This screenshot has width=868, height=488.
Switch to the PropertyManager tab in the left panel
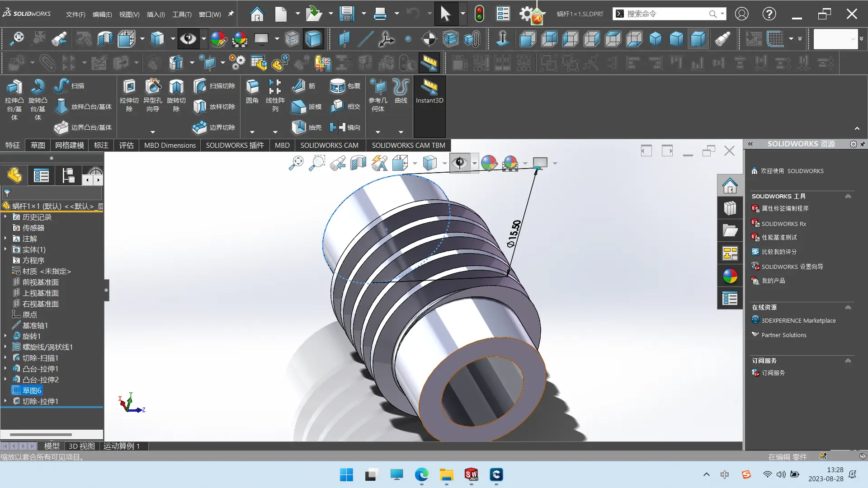pyautogui.click(x=41, y=175)
